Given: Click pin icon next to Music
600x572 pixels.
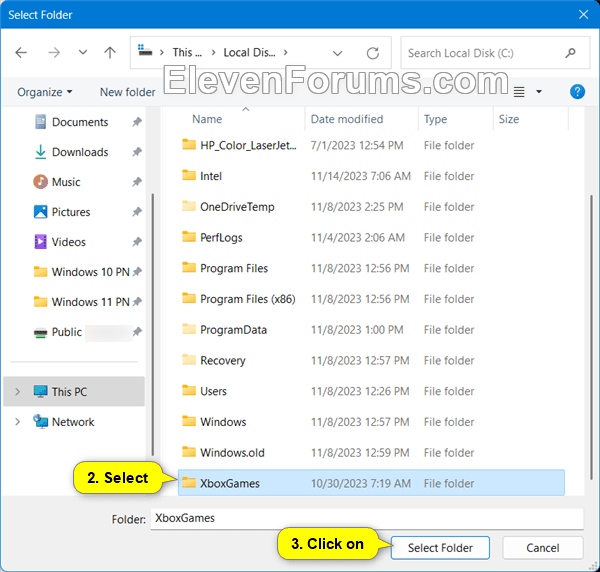Looking at the screenshot, I should pos(137,182).
